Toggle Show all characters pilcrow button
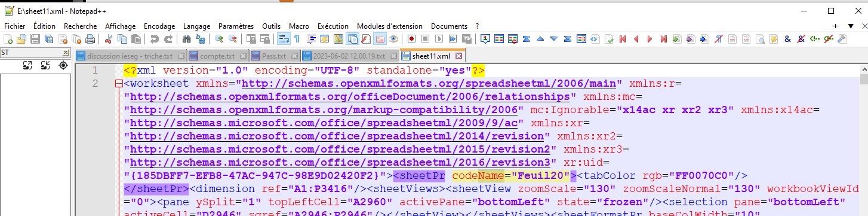 pos(297,39)
